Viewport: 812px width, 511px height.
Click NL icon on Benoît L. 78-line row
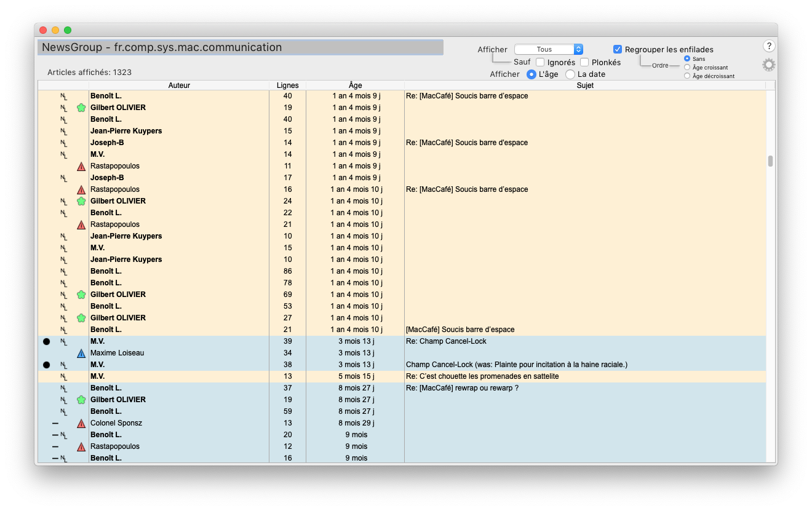point(63,283)
